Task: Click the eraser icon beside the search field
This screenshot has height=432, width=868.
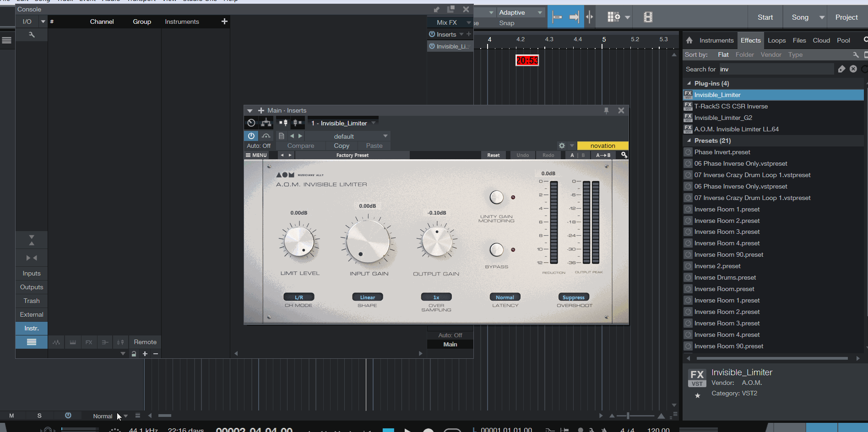Action: (x=841, y=69)
